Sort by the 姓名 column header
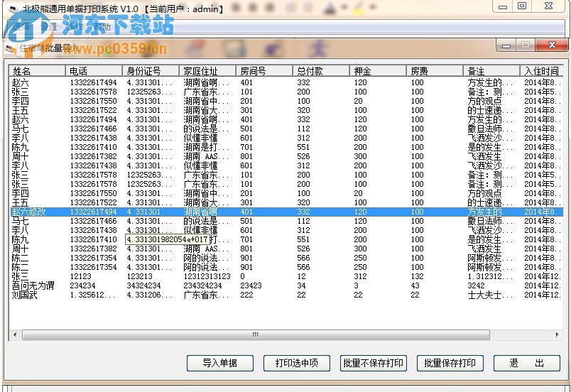The width and height of the screenshot is (571, 392). 37,70
